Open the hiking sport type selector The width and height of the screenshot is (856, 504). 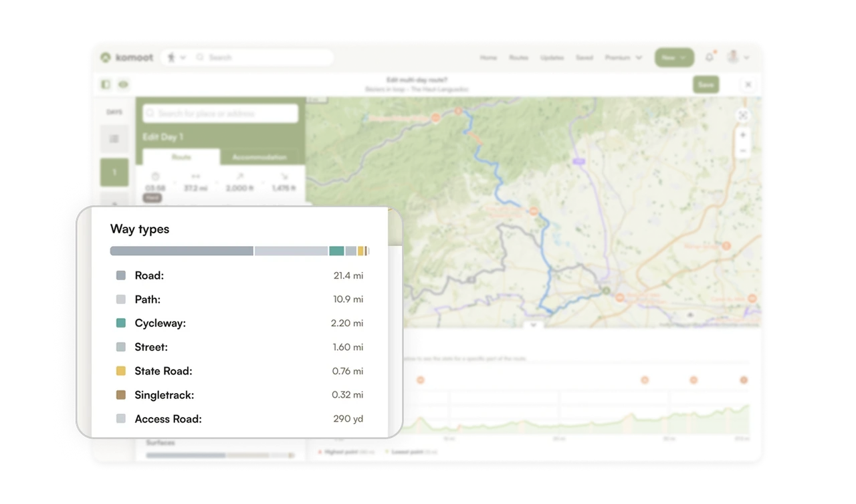click(x=177, y=57)
